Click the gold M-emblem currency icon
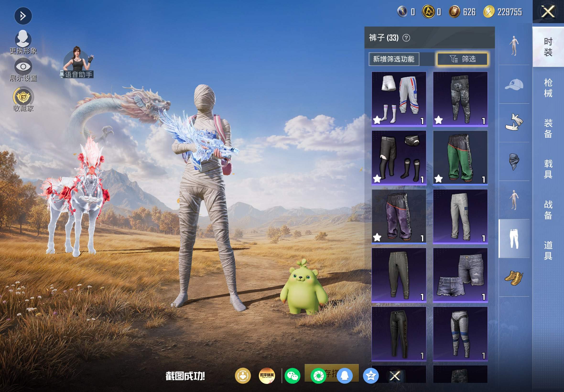This screenshot has width=564, height=392. click(428, 12)
